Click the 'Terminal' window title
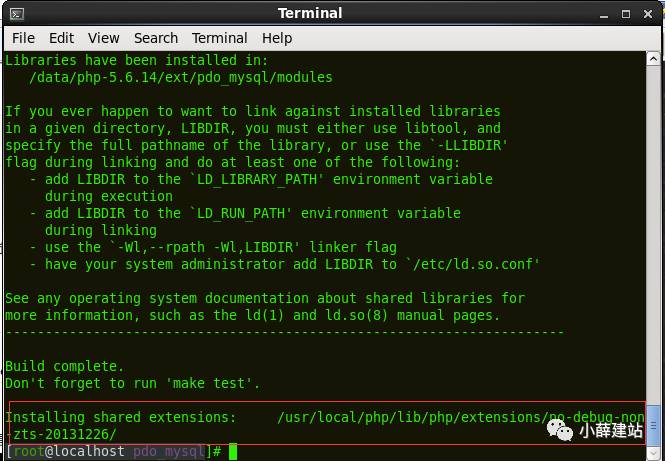The width and height of the screenshot is (665, 461). [x=310, y=13]
